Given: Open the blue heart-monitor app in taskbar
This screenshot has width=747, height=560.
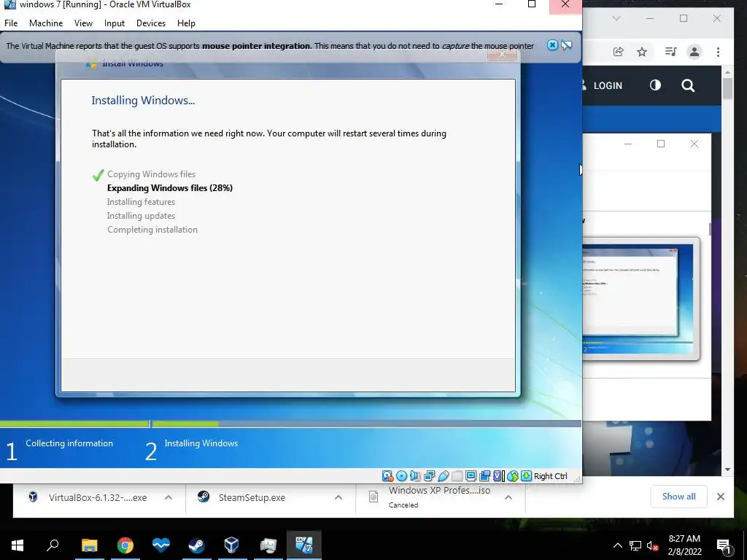Looking at the screenshot, I should (x=161, y=545).
